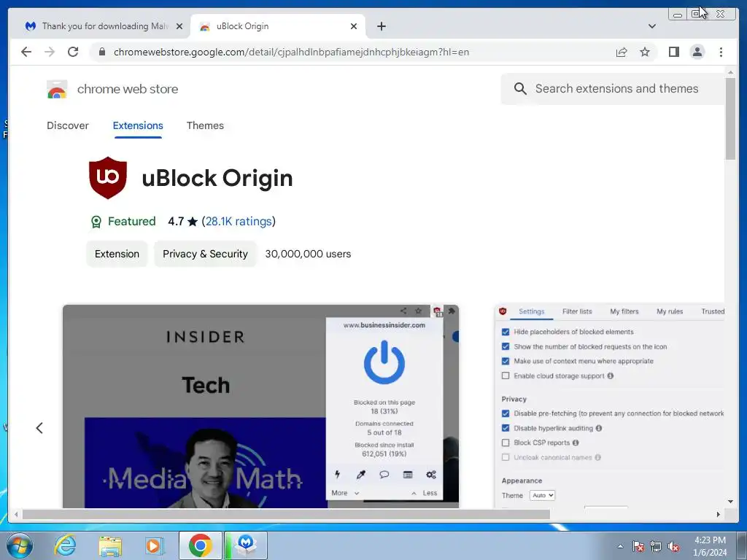Click the Chrome Web Store logo
Screen dimensions: 747x560
tap(57, 89)
